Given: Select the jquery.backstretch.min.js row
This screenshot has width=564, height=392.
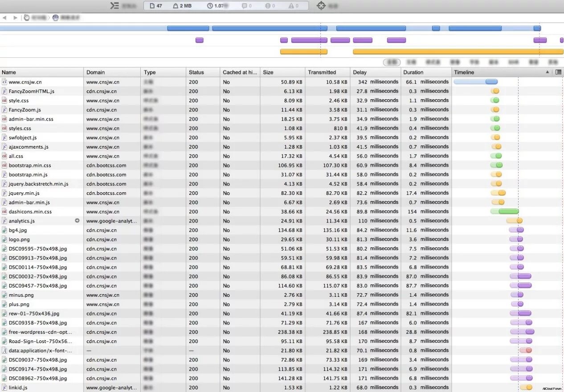Looking at the screenshot, I should coord(282,184).
